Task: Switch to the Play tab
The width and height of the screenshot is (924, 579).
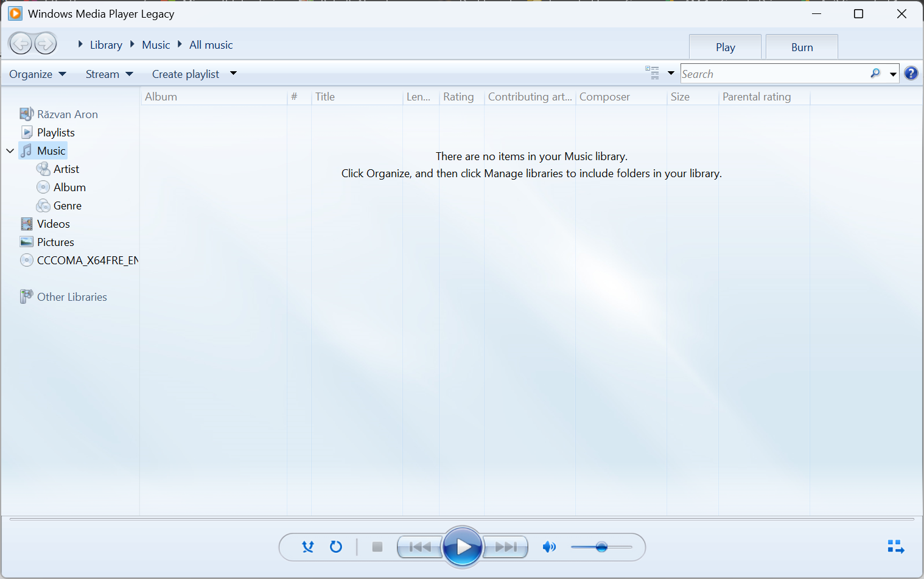Action: 725,47
